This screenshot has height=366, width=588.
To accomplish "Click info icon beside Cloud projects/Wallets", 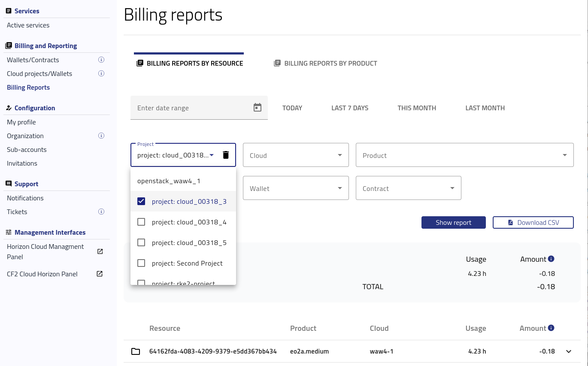I will pos(101,73).
